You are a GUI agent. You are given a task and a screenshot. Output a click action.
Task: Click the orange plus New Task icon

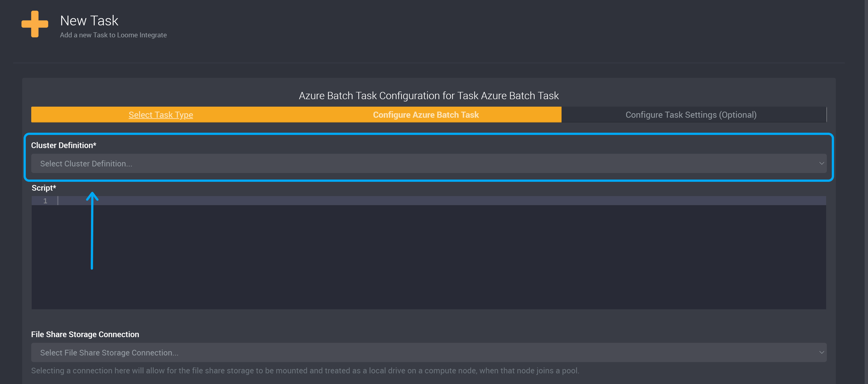[x=35, y=24]
